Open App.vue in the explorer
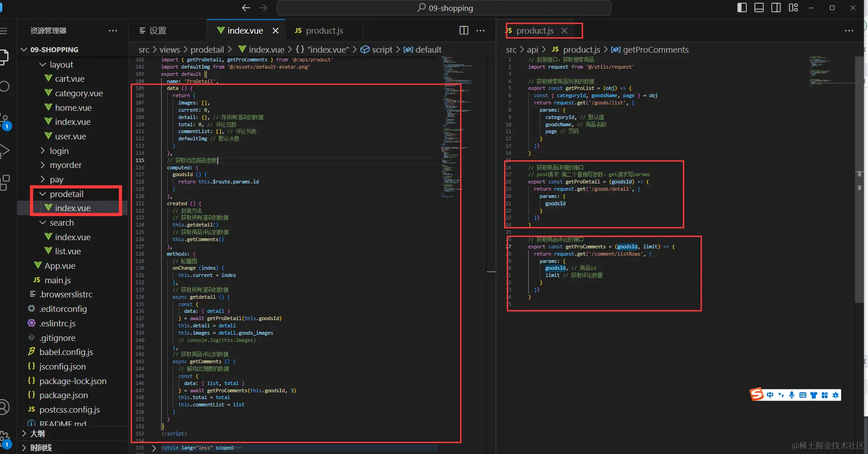This screenshot has width=868, height=454. coord(59,266)
